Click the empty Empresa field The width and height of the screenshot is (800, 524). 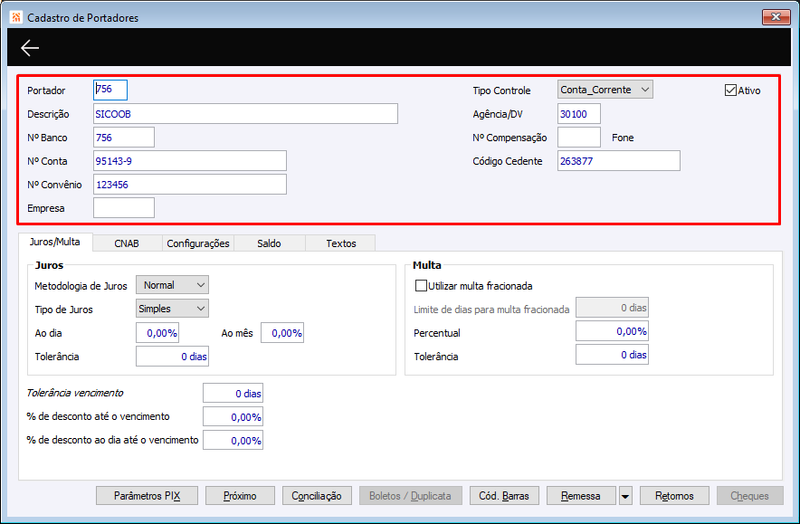point(124,208)
